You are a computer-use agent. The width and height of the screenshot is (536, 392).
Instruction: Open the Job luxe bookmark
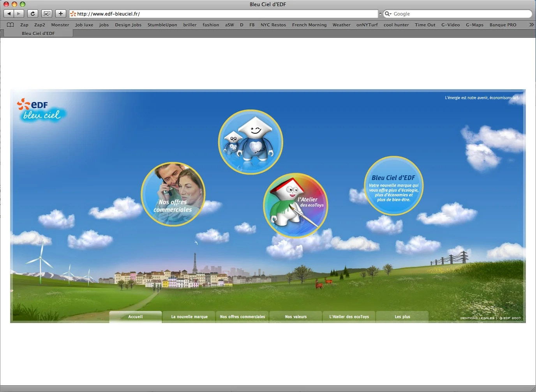(x=84, y=25)
